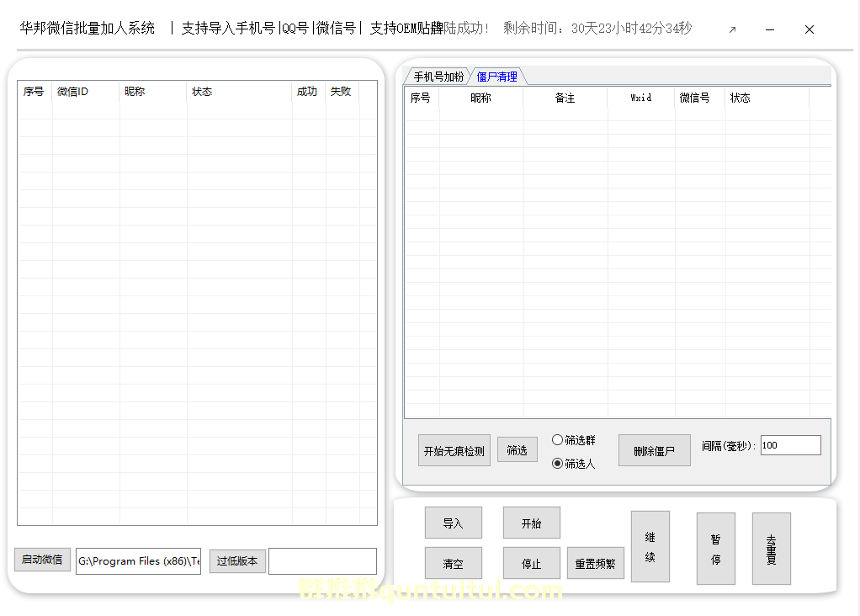Click the WeChat program path field
This screenshot has height=616, width=860.
point(138,561)
